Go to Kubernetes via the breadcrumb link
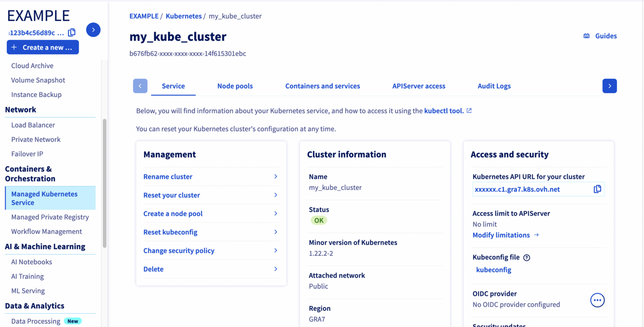 (x=184, y=16)
